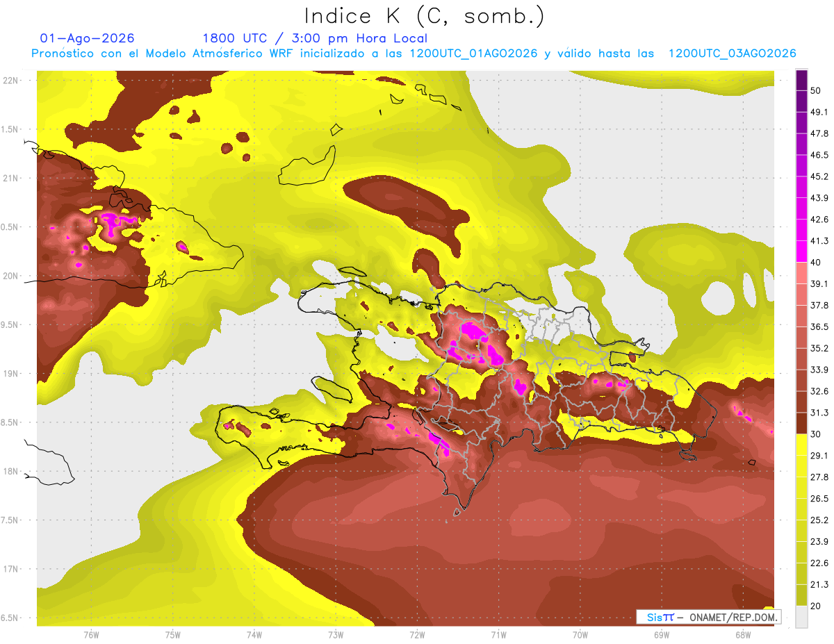Click the colorbar value 49.1
The image size is (834, 644).
pyautogui.click(x=819, y=112)
